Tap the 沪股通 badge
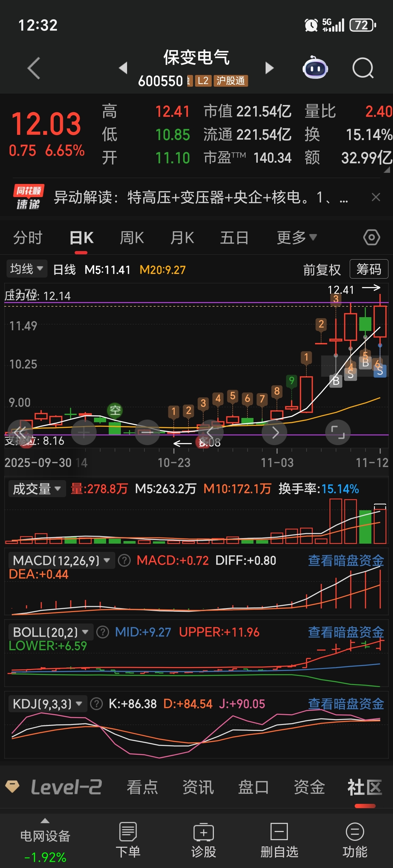The height and width of the screenshot is (868, 393). (x=231, y=81)
